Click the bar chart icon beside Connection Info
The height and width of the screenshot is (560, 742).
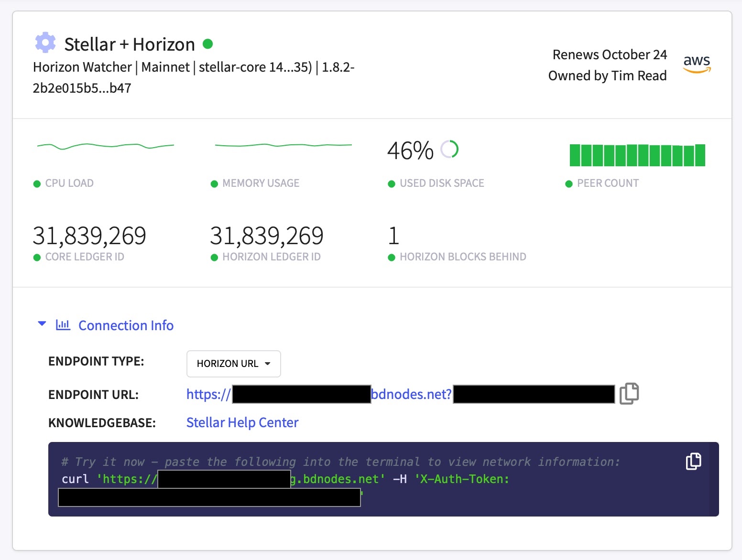[x=63, y=325]
